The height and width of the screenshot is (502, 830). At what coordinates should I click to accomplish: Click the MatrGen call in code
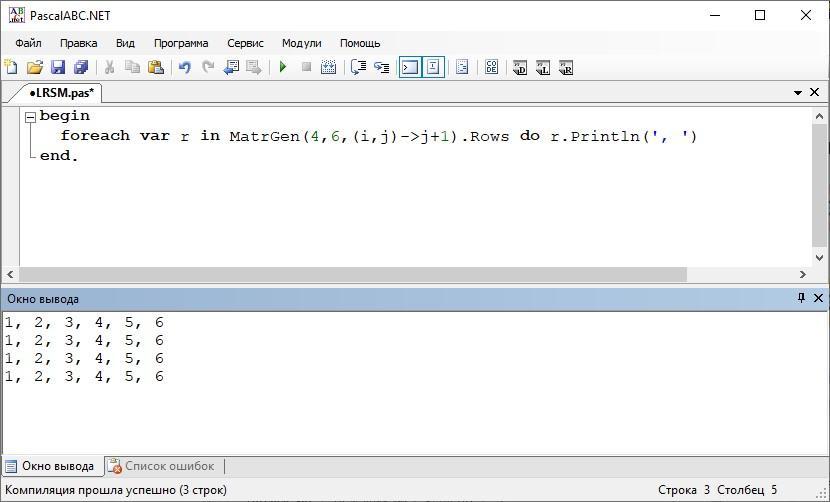click(265, 137)
